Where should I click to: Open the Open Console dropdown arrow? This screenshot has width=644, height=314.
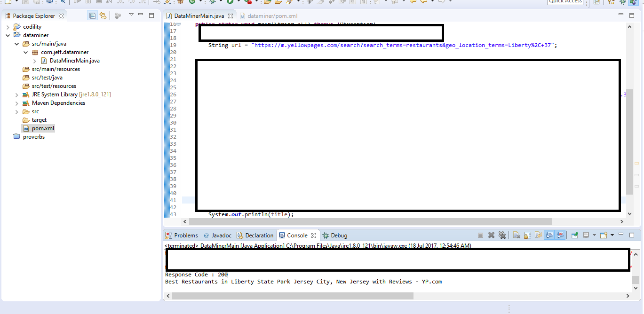(612, 235)
